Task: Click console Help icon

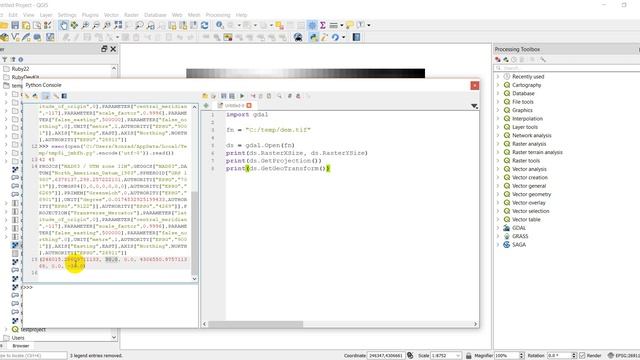Action: pyautogui.click(x=64, y=96)
